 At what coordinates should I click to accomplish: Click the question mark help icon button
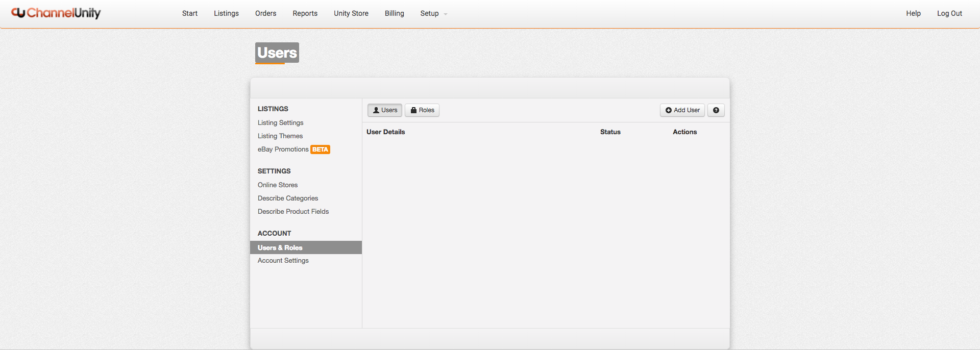pyautogui.click(x=716, y=110)
